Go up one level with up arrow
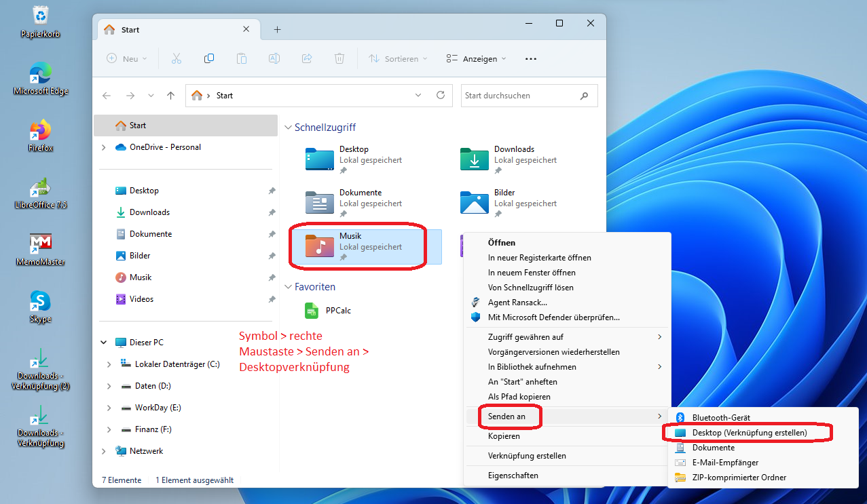Image resolution: width=867 pixels, height=504 pixels. [171, 96]
